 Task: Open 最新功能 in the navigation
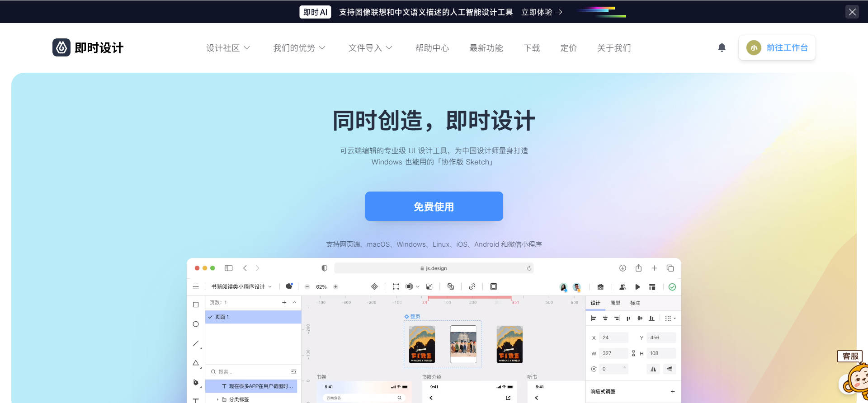(486, 47)
